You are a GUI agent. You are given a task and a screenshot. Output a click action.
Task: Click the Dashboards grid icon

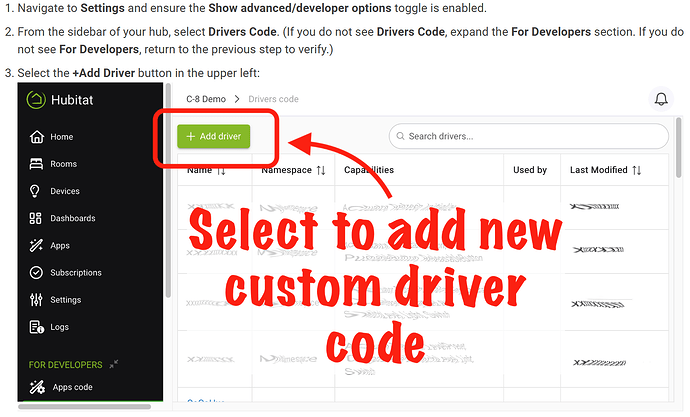click(35, 219)
